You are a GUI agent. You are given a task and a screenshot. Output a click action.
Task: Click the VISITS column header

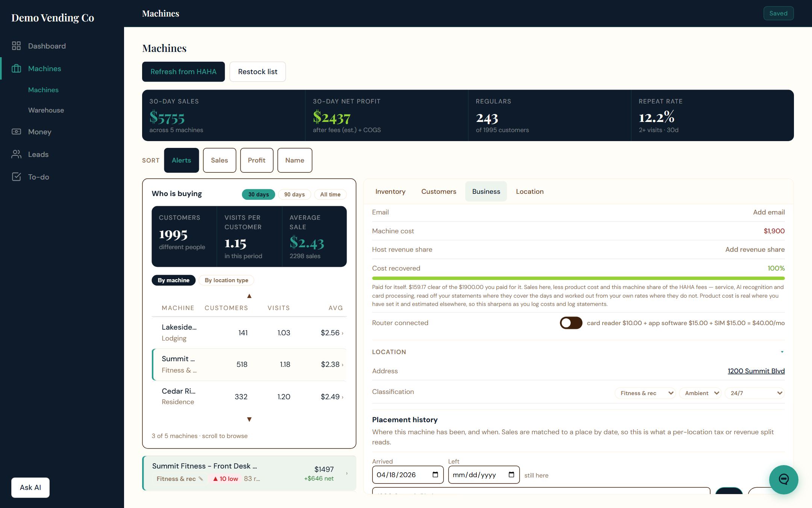279,308
